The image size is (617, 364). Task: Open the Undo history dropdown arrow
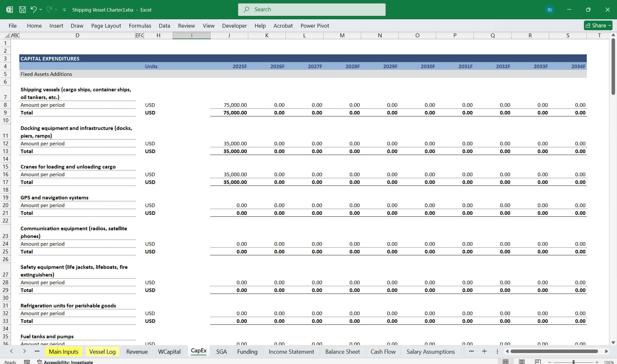tap(41, 10)
